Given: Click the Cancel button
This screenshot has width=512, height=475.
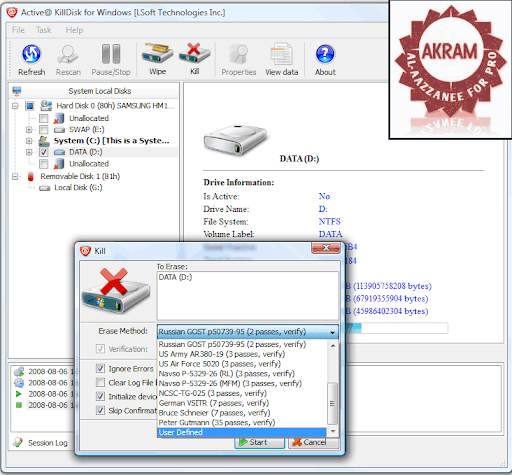Looking at the screenshot, I should click(x=313, y=442).
